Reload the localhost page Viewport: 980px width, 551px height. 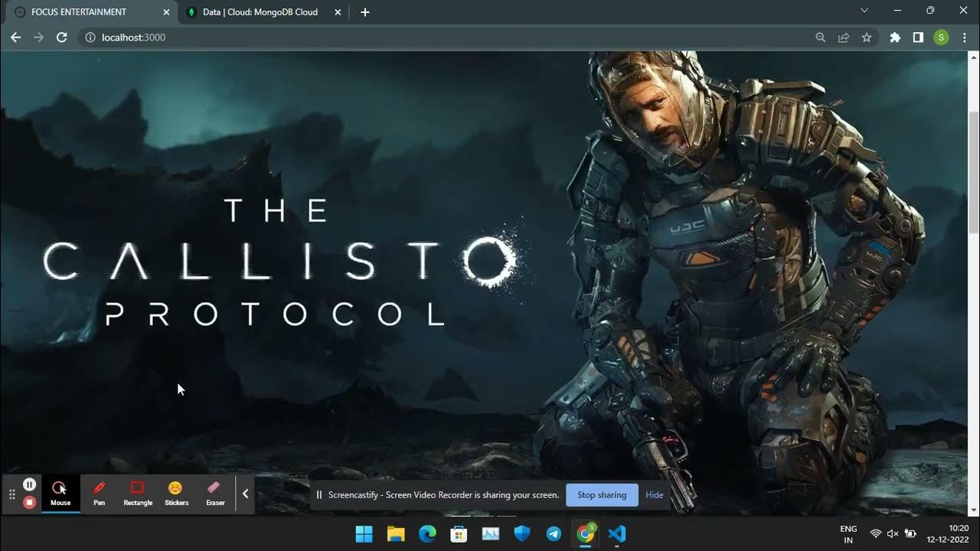[62, 37]
